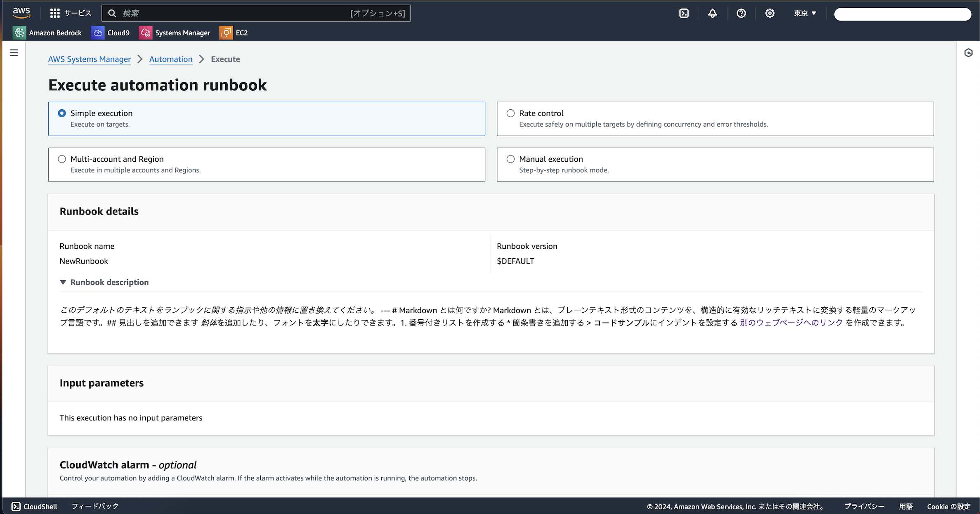Click inside the search input field

256,13
